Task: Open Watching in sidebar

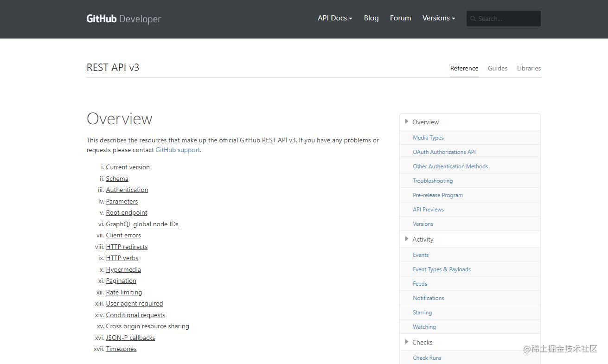Action: click(424, 327)
